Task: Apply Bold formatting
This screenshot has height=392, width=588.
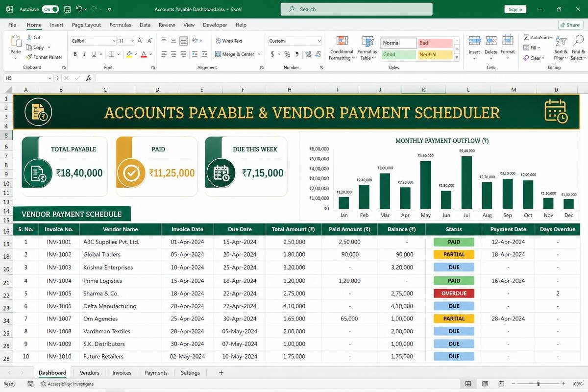Action: [x=75, y=54]
